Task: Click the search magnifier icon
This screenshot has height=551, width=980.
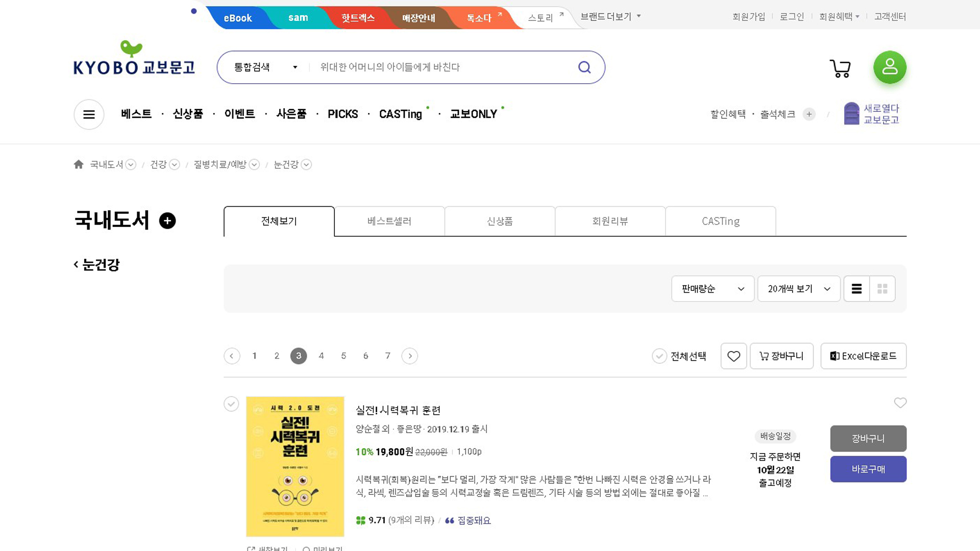Action: coord(584,67)
